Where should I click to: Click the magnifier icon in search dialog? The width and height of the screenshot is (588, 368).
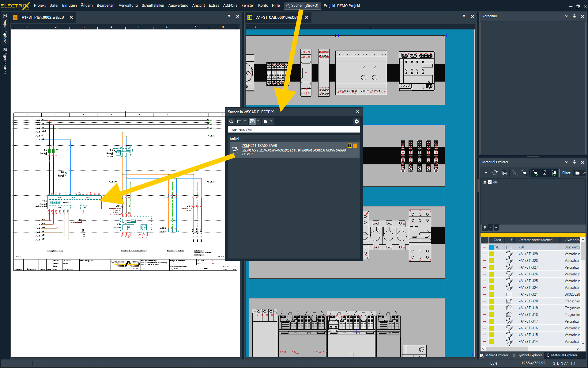point(231,121)
